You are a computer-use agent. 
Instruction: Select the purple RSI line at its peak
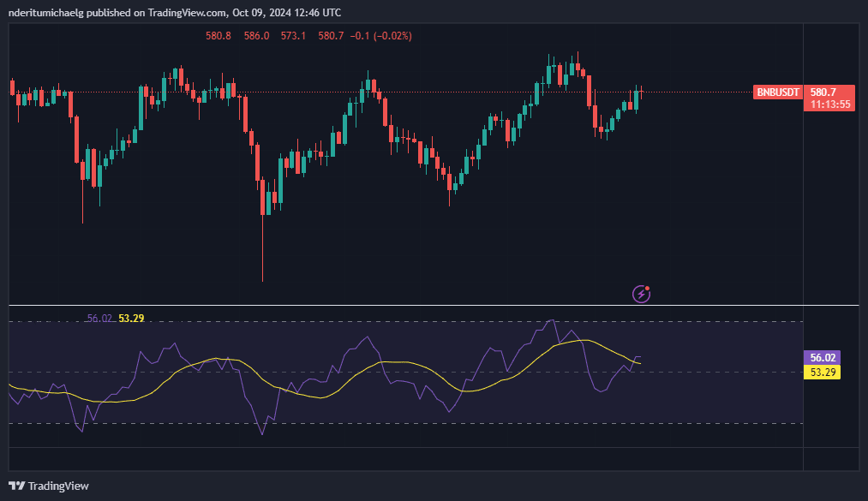tap(551, 321)
